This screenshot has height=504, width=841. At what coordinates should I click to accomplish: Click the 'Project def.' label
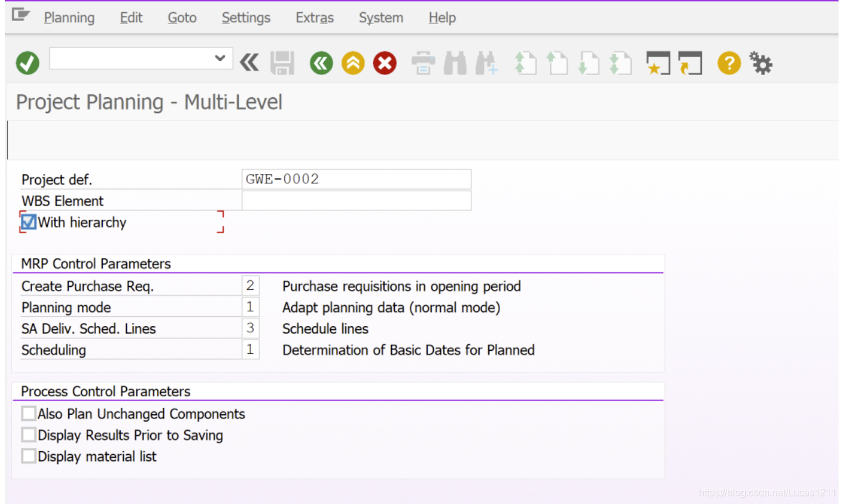[x=57, y=180]
